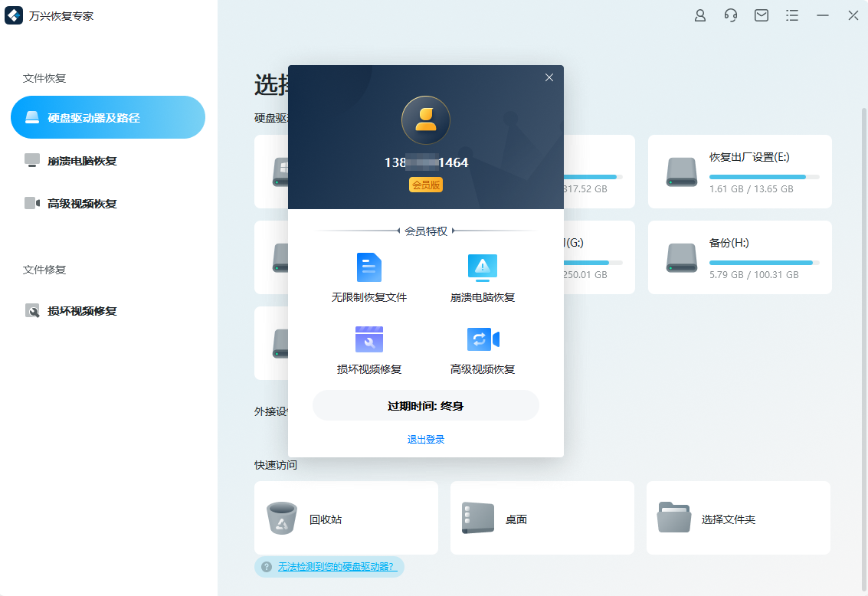Click the 损坏视频修复 clapperboard icon
Image resolution: width=868 pixels, height=596 pixels.
[x=369, y=339]
